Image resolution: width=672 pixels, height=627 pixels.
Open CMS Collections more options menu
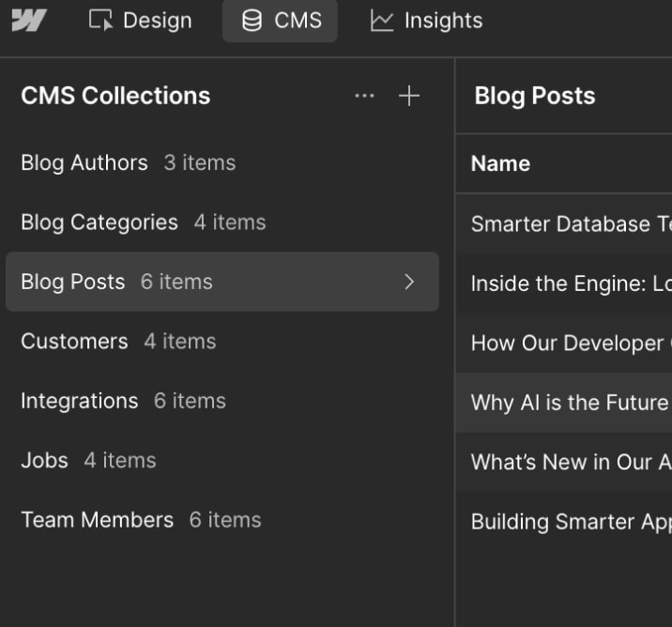[x=364, y=96]
